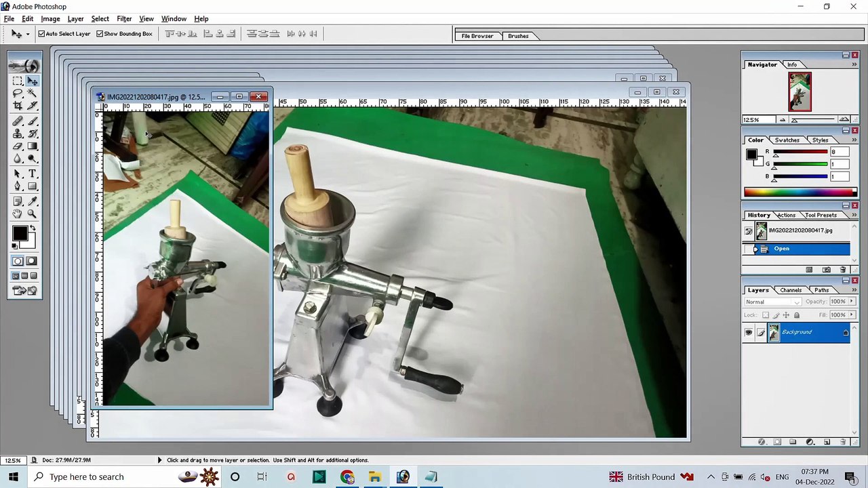Select the Hand tool
The height and width of the screenshot is (488, 868).
(x=18, y=214)
